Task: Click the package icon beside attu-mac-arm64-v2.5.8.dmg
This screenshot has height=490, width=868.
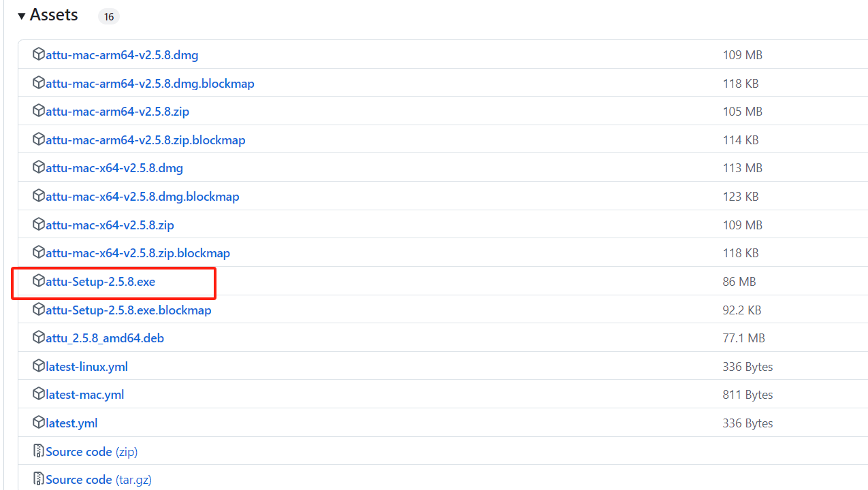Action: tap(39, 54)
